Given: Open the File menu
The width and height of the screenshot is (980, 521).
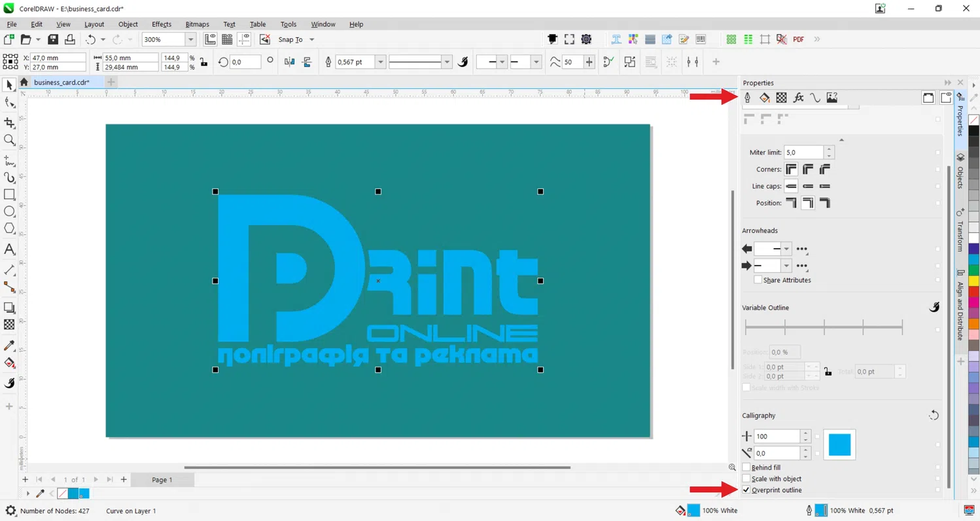Looking at the screenshot, I should pos(11,24).
